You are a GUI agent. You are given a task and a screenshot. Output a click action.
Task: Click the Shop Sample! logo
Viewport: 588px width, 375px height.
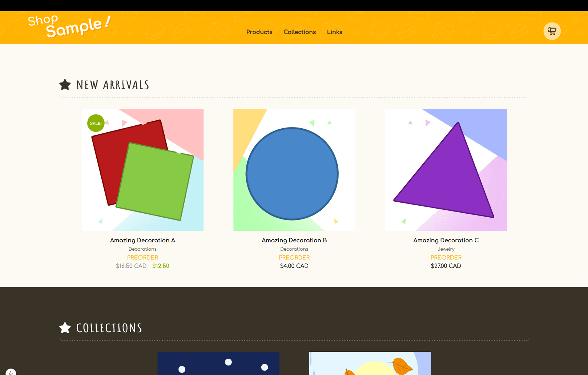tap(69, 26)
